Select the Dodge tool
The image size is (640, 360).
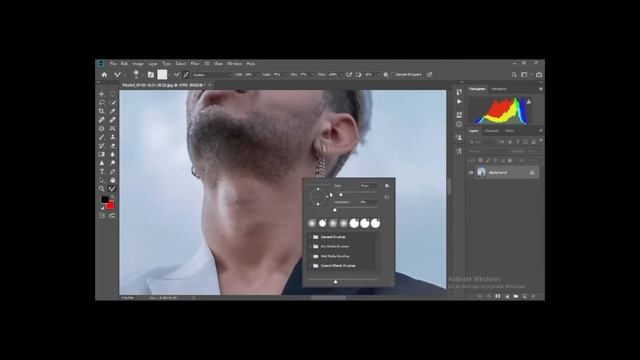click(113, 163)
